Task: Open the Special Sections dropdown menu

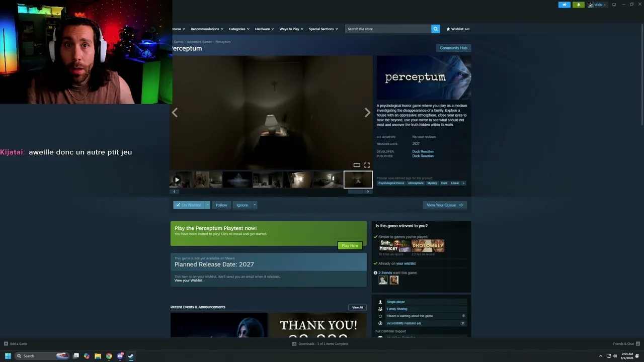Action: [323, 29]
